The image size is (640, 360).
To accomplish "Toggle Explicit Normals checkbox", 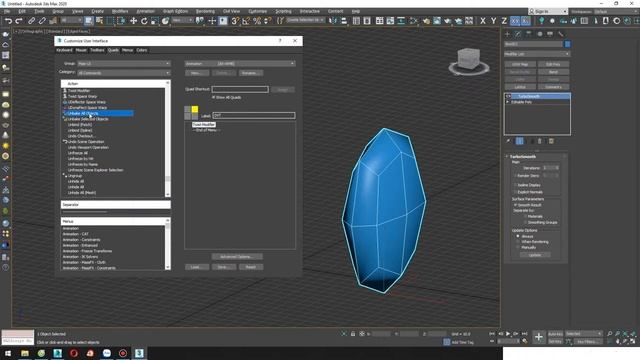I will tap(516, 192).
